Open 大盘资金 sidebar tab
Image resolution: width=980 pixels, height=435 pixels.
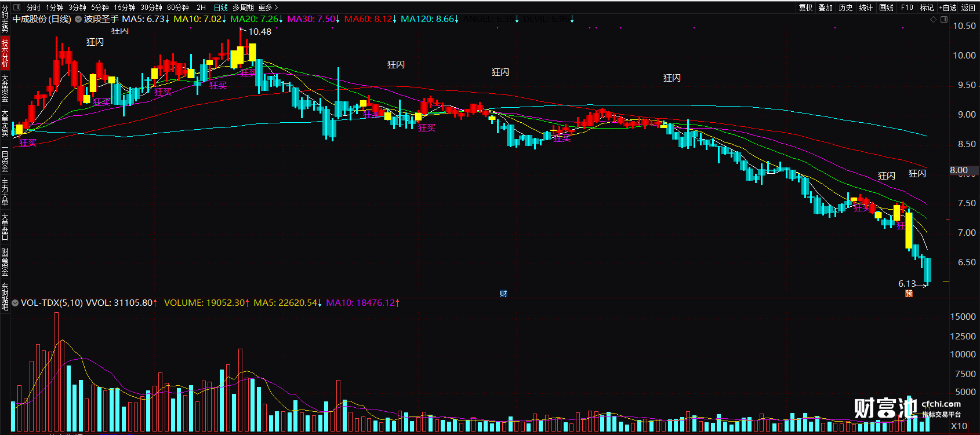point(5,88)
